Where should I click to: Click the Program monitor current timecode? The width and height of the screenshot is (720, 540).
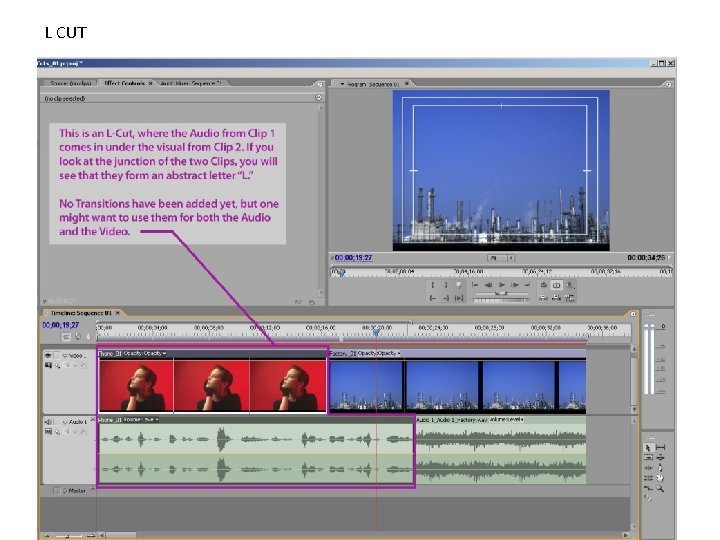[x=354, y=258]
